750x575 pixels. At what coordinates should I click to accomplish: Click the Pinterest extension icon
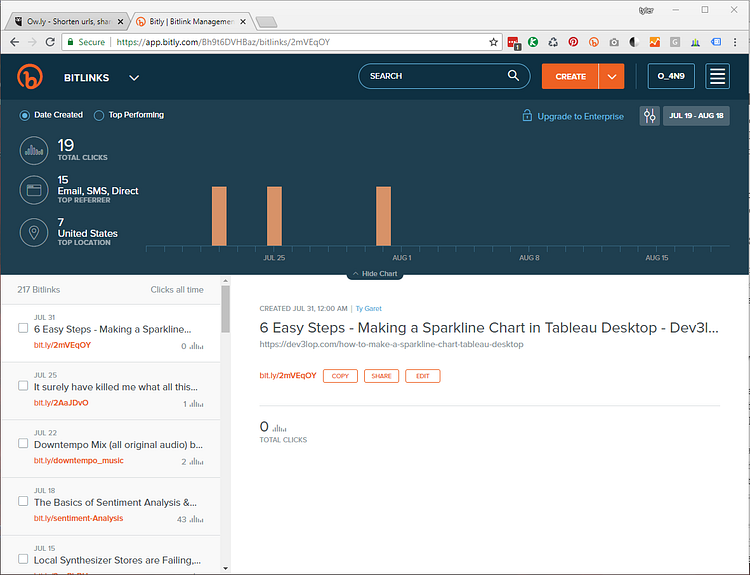tap(573, 42)
